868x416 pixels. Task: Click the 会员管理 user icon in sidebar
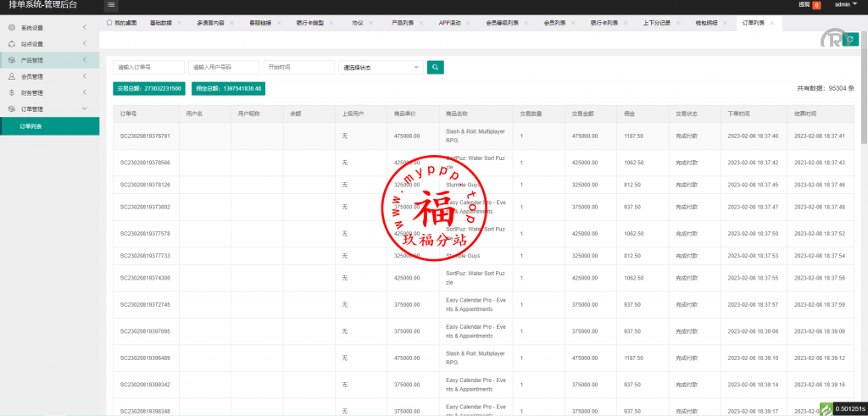(12, 76)
